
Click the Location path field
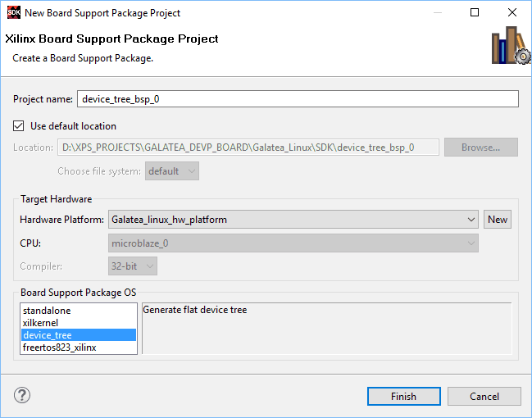(249, 148)
